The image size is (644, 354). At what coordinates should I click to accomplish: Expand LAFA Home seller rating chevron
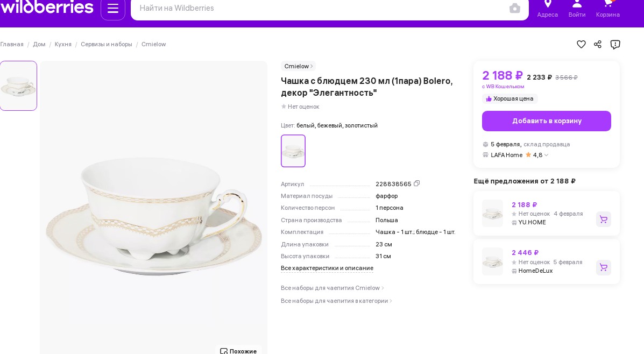546,155
